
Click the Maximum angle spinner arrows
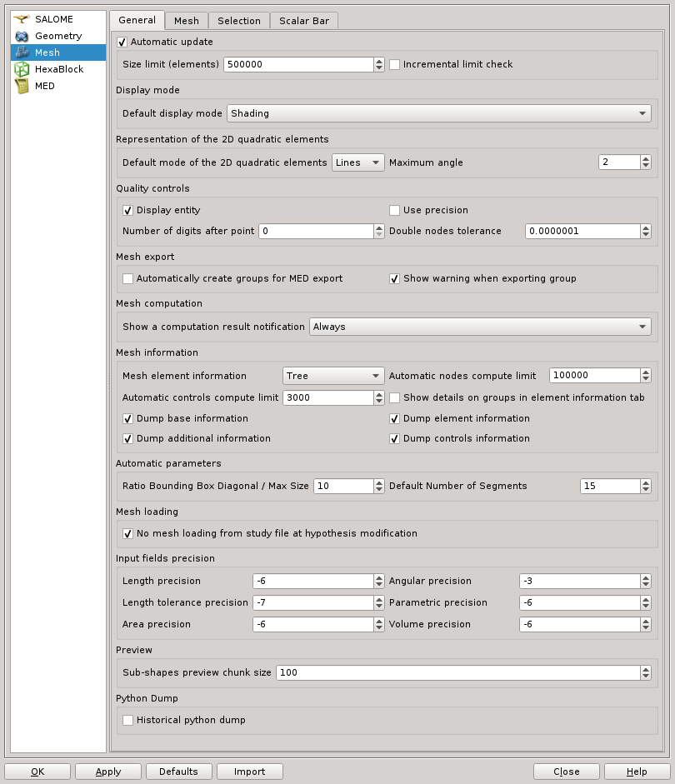[x=646, y=162]
